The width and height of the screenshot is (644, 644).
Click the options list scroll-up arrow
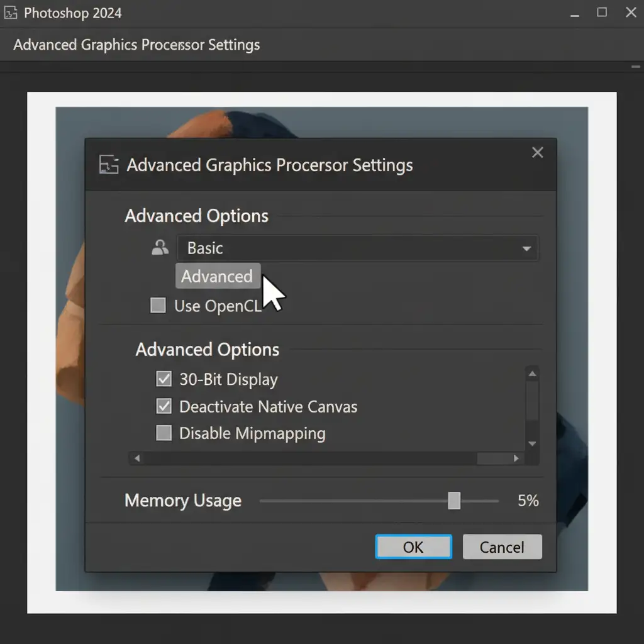(x=532, y=375)
